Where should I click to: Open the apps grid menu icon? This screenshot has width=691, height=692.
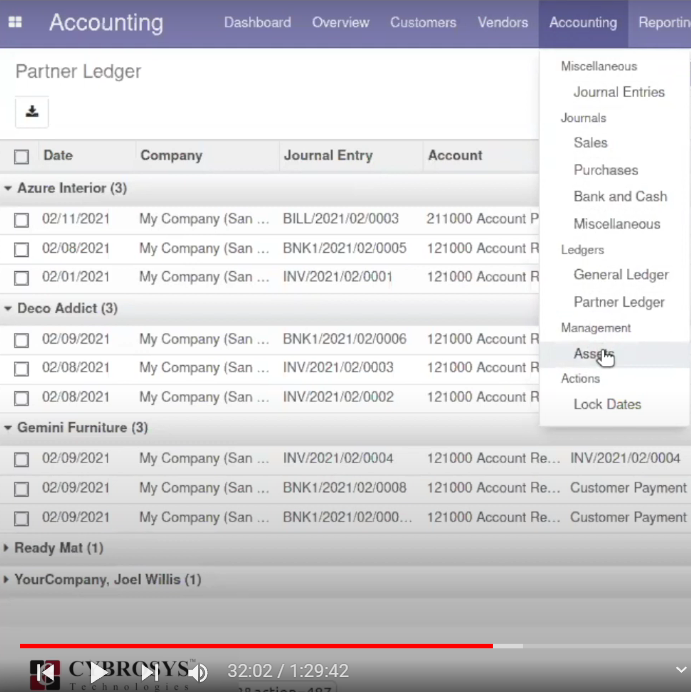[x=15, y=22]
